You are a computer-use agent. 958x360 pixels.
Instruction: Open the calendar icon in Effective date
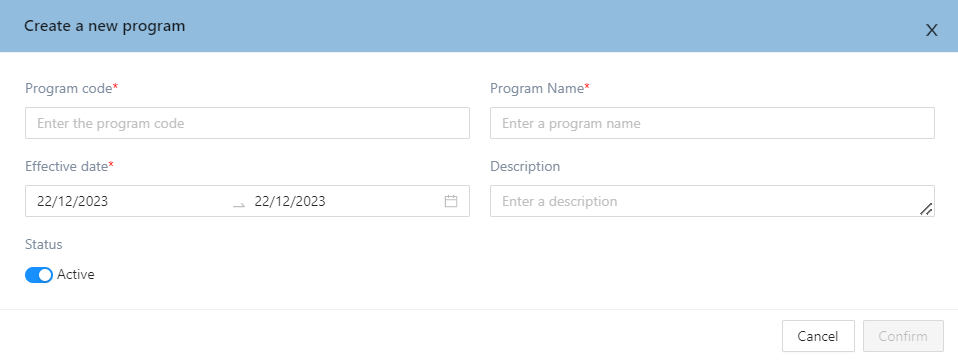(451, 201)
